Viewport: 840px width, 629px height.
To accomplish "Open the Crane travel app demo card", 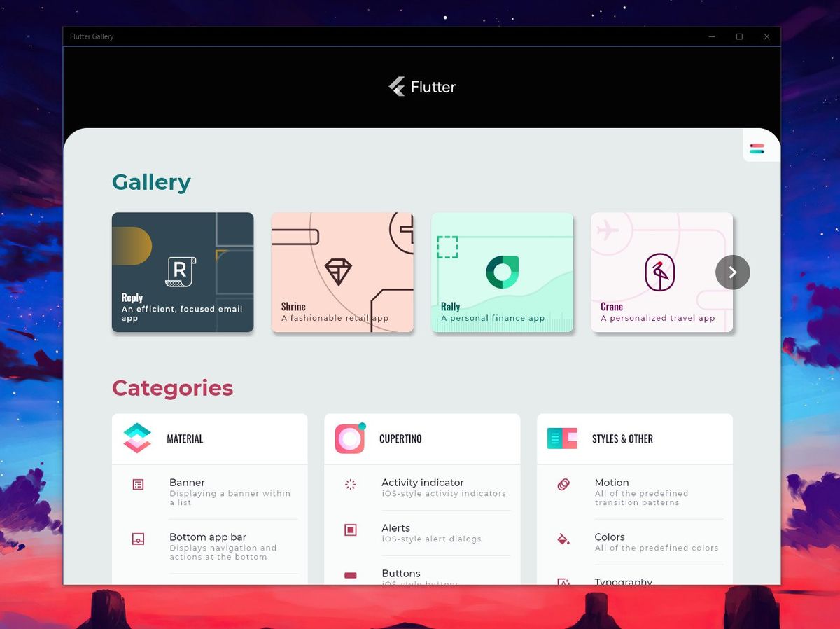I will pyautogui.click(x=661, y=272).
